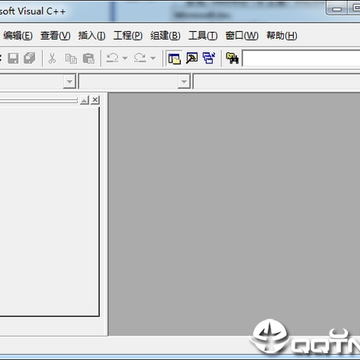Open the 工程(P) menu
This screenshot has width=360, height=360.
click(128, 36)
